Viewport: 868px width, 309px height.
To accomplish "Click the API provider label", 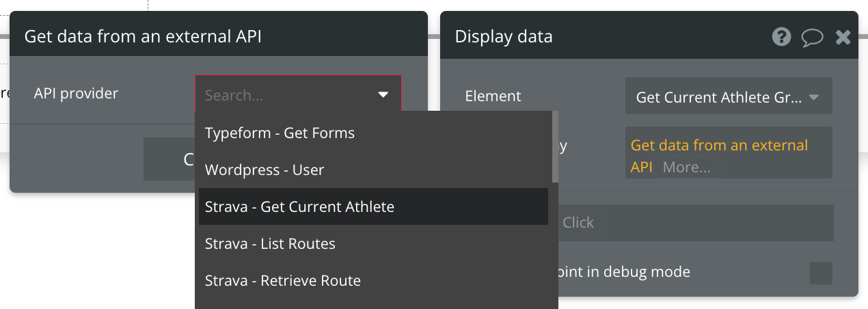I will [76, 94].
